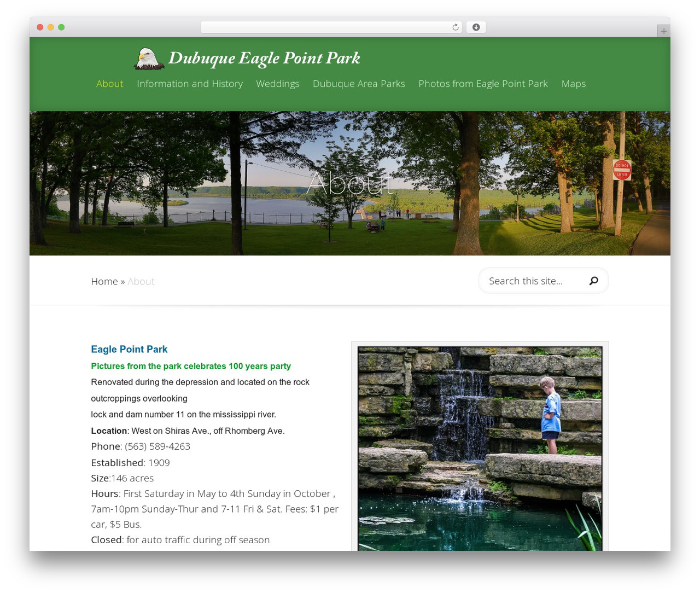Click the browser address bar

tap(331, 27)
